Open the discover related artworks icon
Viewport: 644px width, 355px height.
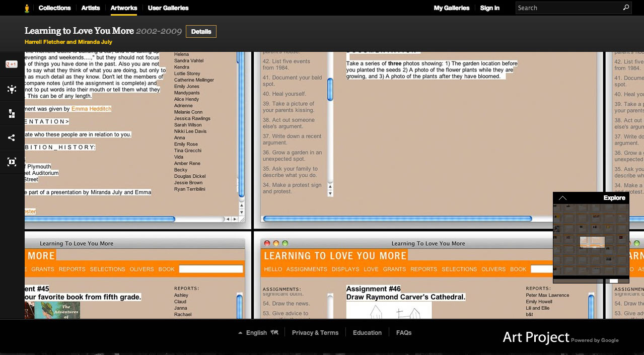(x=12, y=89)
